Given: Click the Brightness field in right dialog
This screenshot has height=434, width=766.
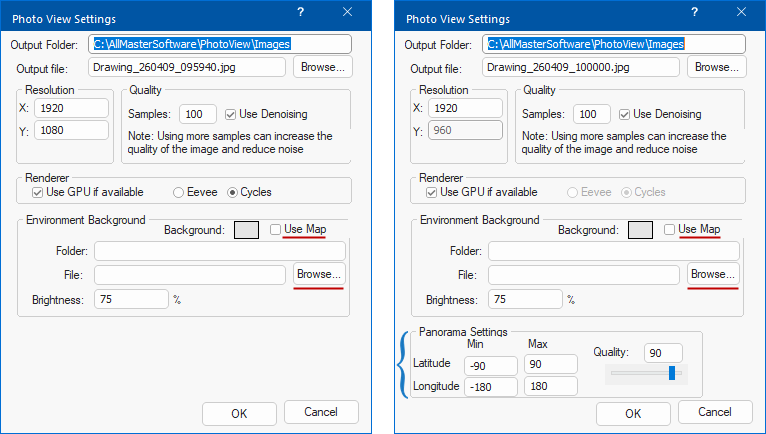Looking at the screenshot, I should coord(525,299).
